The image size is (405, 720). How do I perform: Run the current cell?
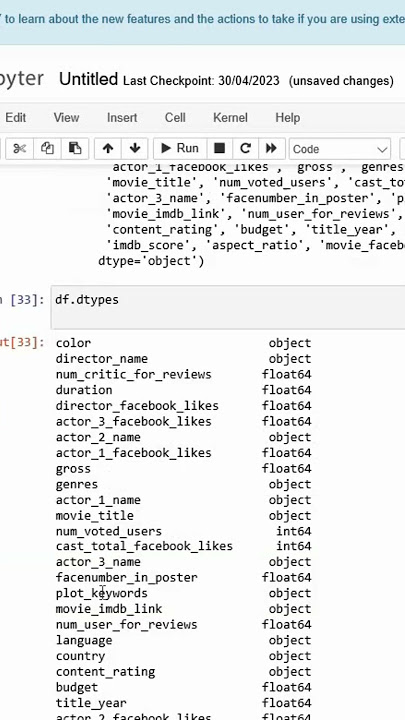tap(180, 148)
